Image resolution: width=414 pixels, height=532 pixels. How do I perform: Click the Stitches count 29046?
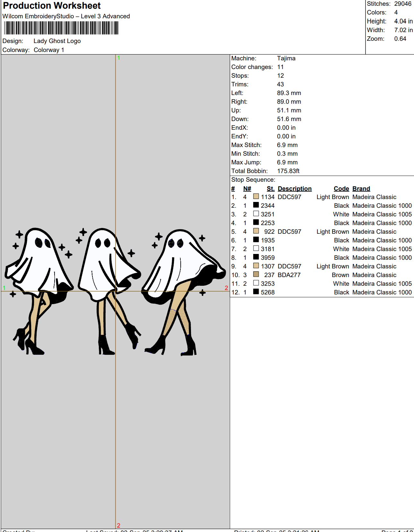(x=402, y=4)
